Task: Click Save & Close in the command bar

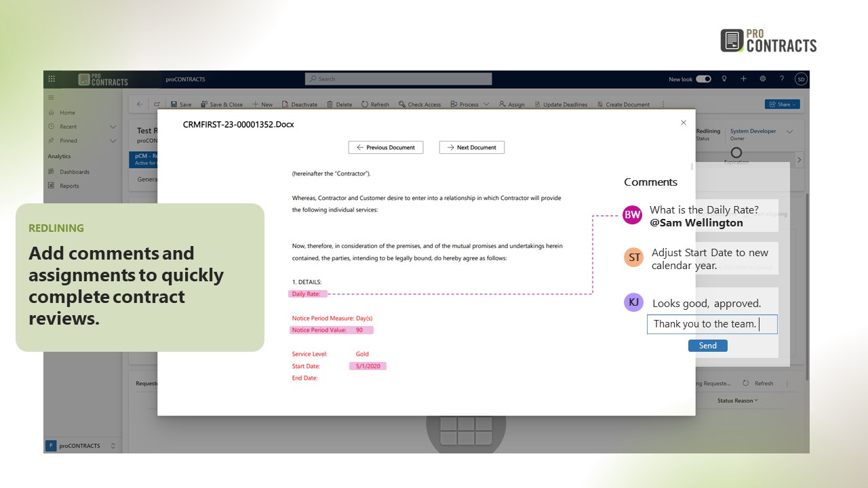Action: pyautogui.click(x=222, y=104)
